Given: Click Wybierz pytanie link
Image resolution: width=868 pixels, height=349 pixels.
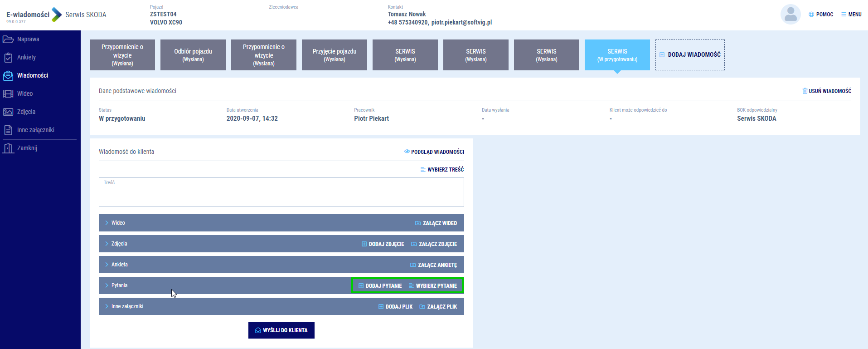Looking at the screenshot, I should click(433, 286).
